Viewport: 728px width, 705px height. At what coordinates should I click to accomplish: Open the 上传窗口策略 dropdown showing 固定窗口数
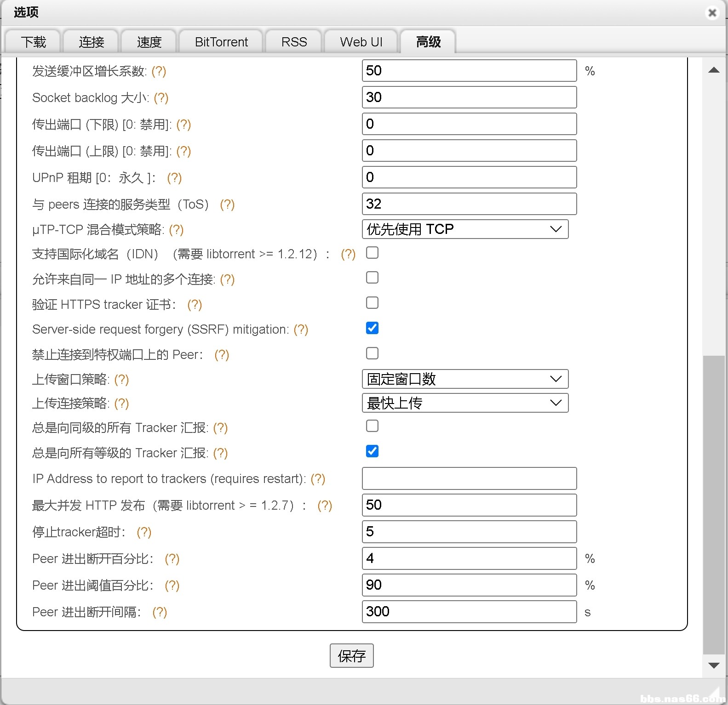pos(465,379)
